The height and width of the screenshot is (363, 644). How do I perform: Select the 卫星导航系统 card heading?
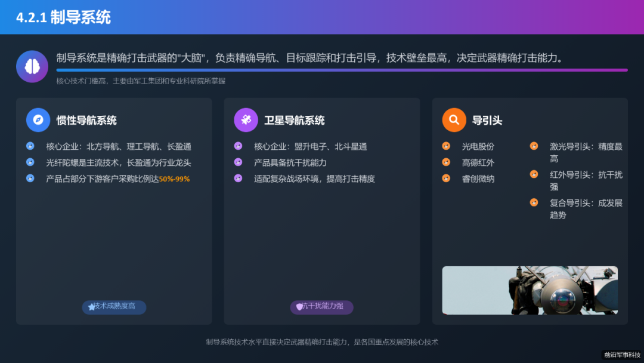(x=294, y=119)
